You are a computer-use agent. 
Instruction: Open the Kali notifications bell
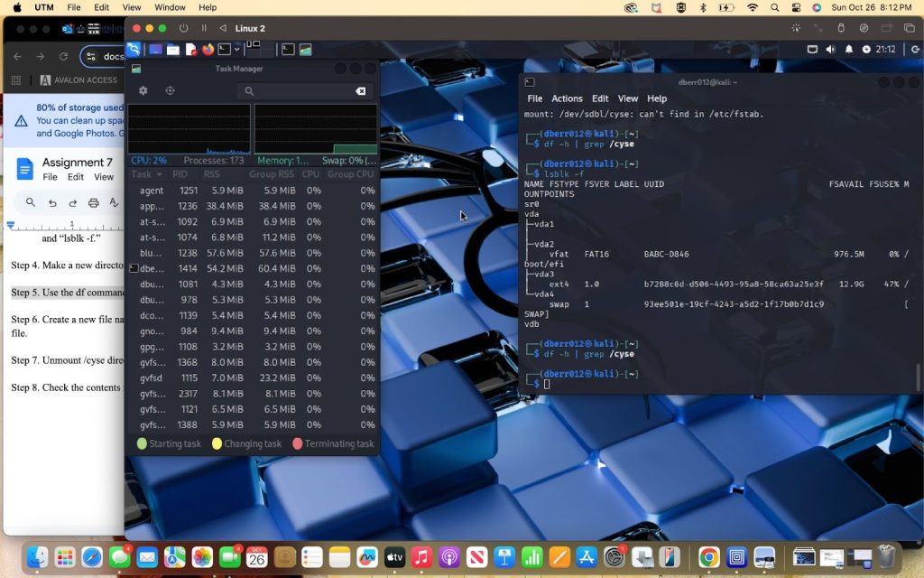point(849,50)
